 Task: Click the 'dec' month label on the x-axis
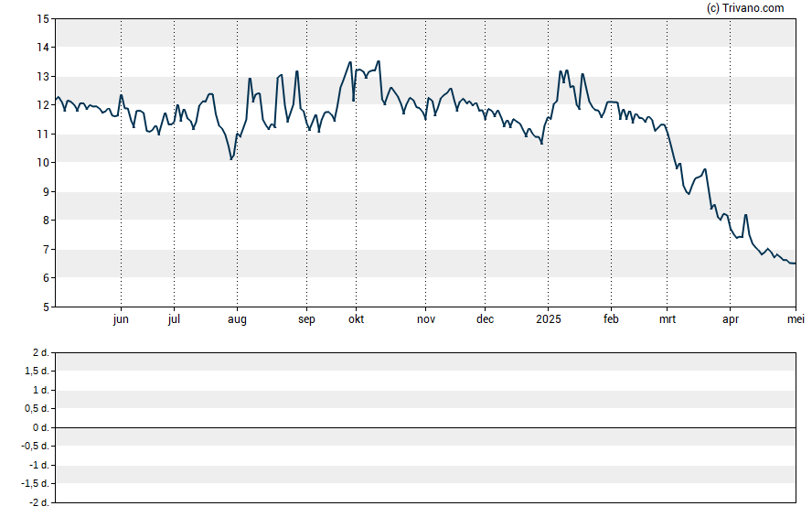coord(486,319)
